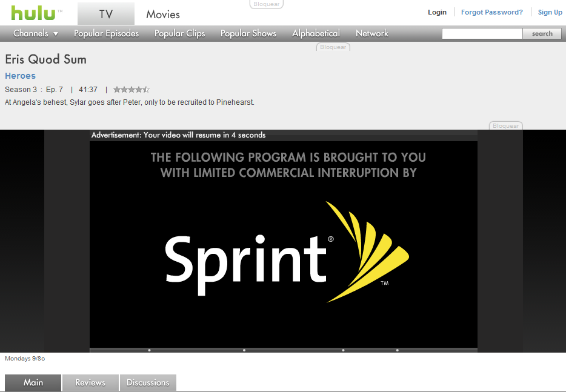Focus the search text field
This screenshot has width=566, height=392.
click(x=482, y=33)
